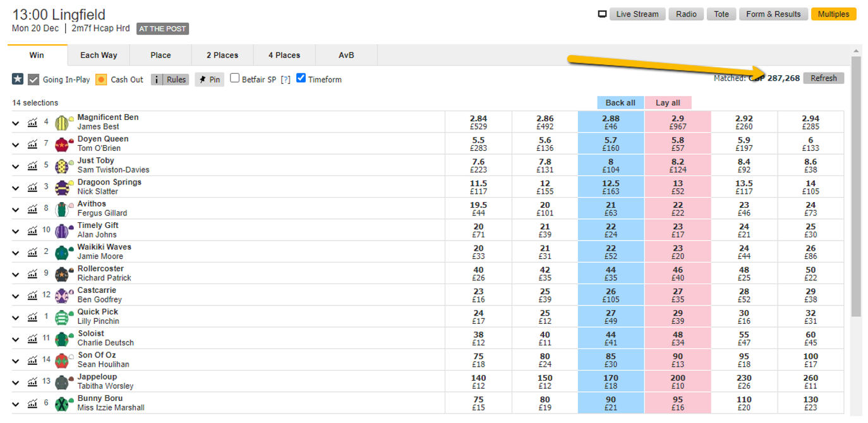Click the TV icon beside Live Stream

point(602,14)
